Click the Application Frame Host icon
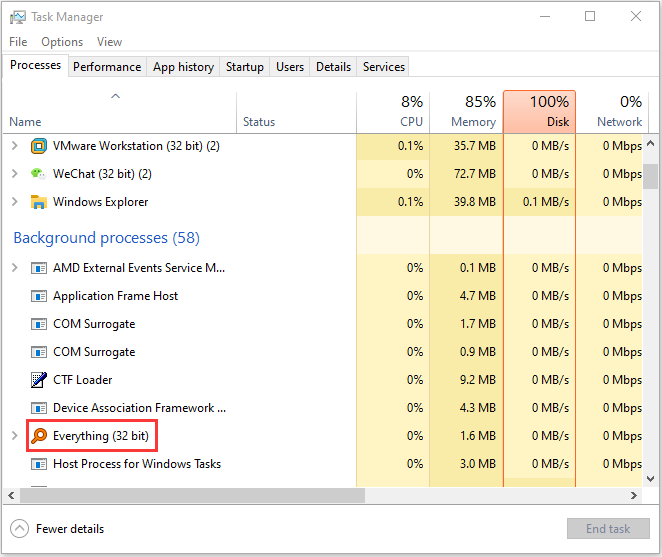 (x=39, y=296)
